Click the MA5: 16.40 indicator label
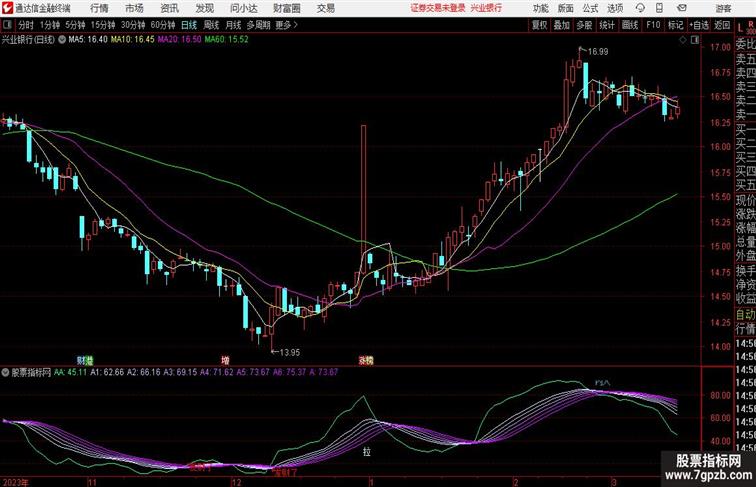This screenshot has width=756, height=487. pyautogui.click(x=88, y=40)
